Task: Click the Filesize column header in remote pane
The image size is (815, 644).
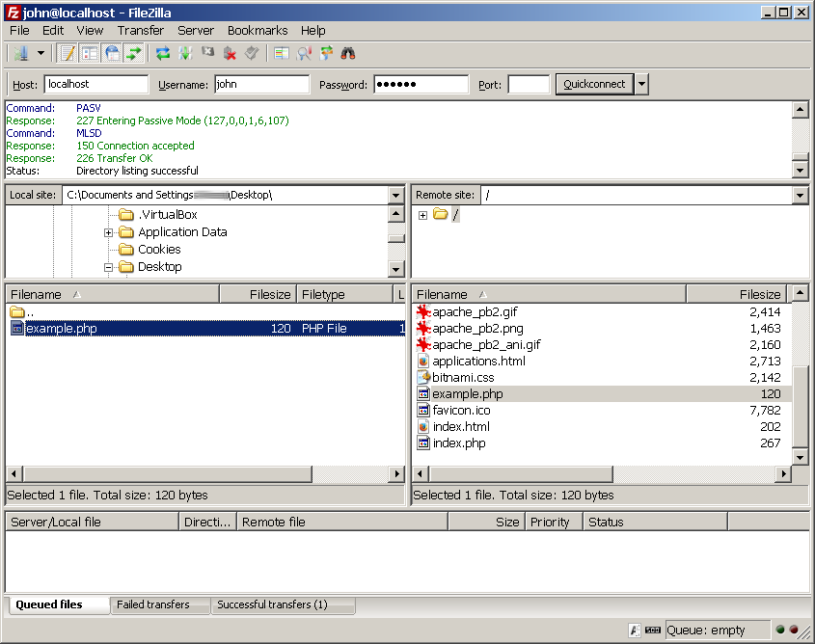Action: 736,294
